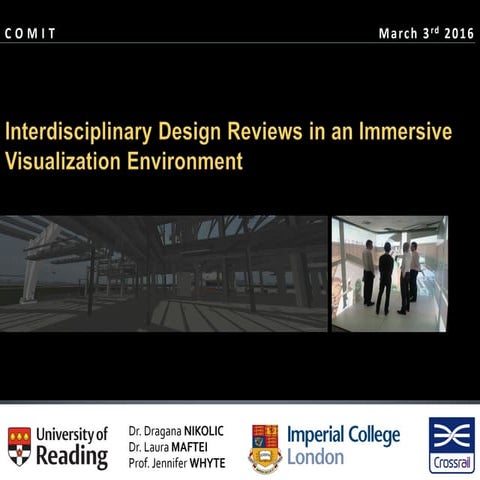Screen dimensions: 480x480
Task: Click the title line 'Visualization Environment'
Action: pos(124,161)
